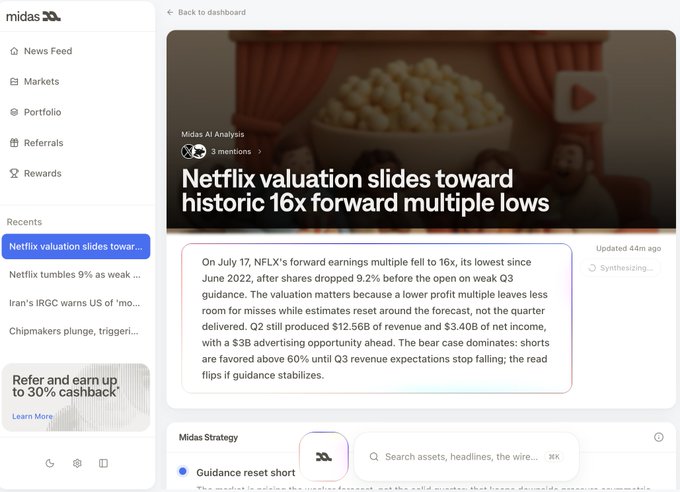Open recent 'Iran's IRGC warns US of 'mo...'

pos(75,303)
